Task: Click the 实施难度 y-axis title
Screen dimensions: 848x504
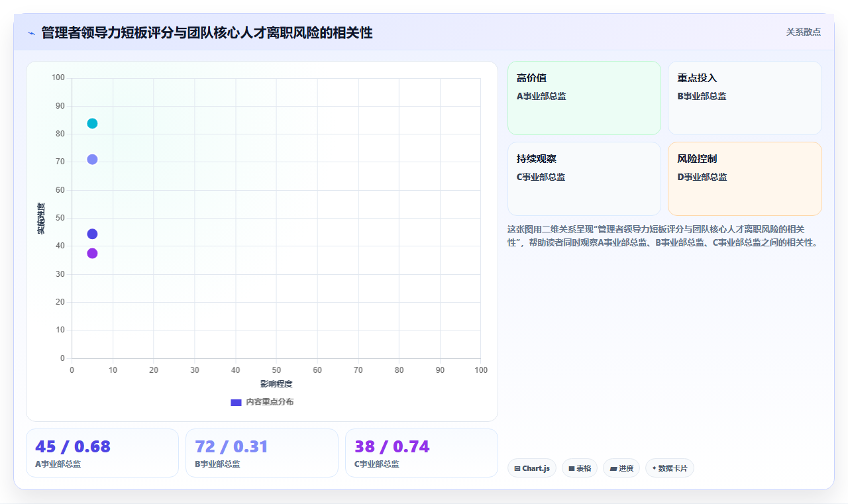Action: coord(41,219)
